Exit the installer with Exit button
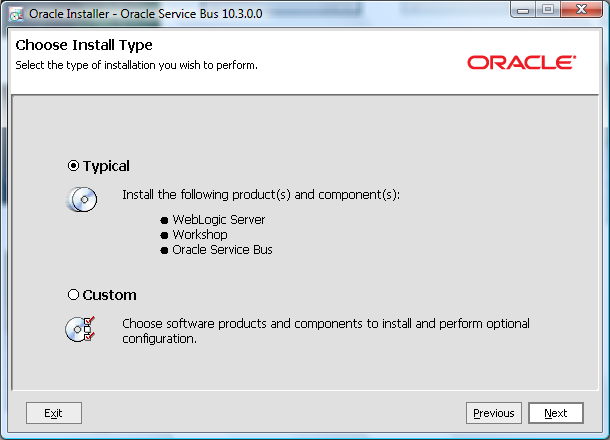The image size is (610, 440). tap(54, 413)
